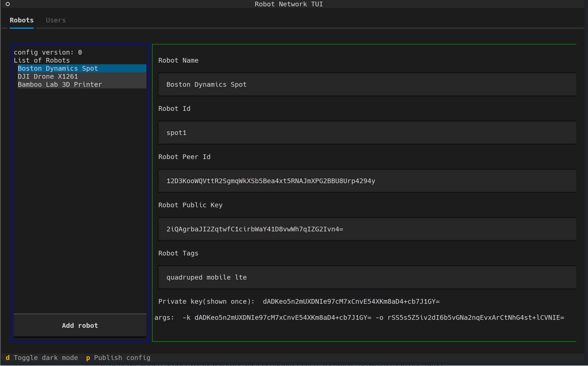Click the Robot Id field containing spot1
588x366 pixels.
click(367, 133)
